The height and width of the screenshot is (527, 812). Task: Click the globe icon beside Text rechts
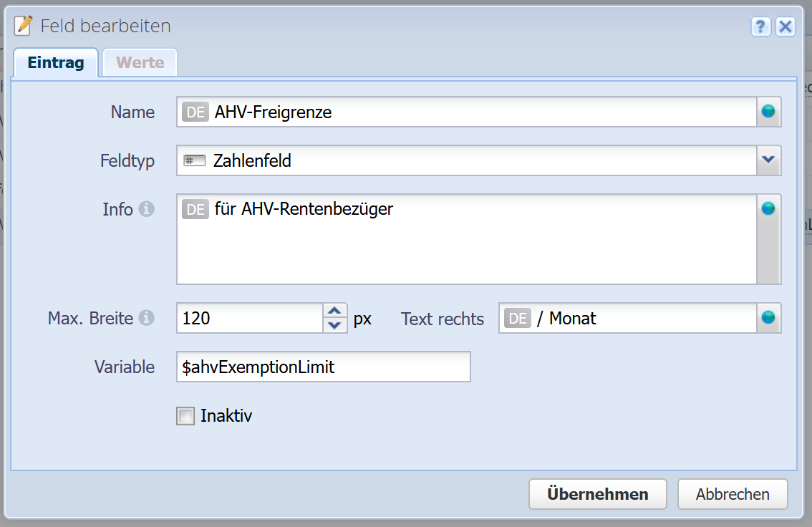[x=768, y=318]
